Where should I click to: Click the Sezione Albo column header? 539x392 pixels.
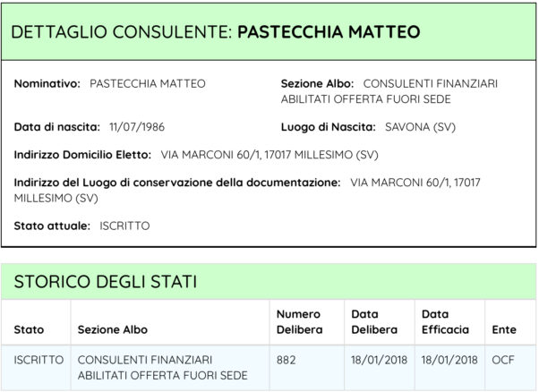click(113, 330)
